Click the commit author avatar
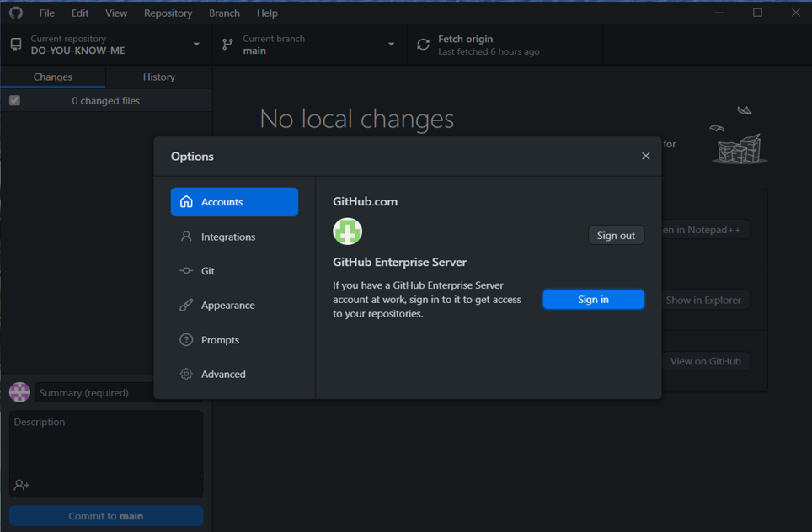The image size is (812, 532). coord(19,392)
